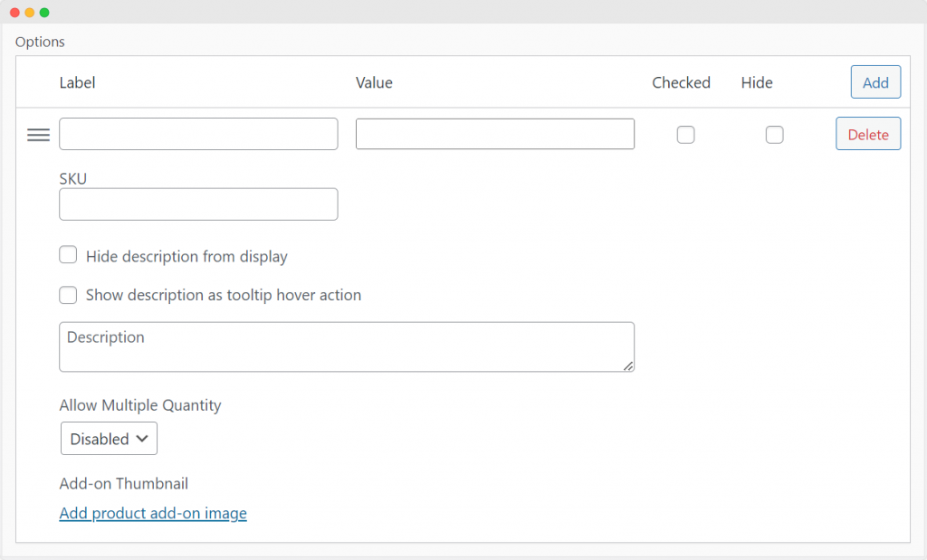Click the Add option button
The height and width of the screenshot is (560, 927).
pyautogui.click(x=875, y=82)
